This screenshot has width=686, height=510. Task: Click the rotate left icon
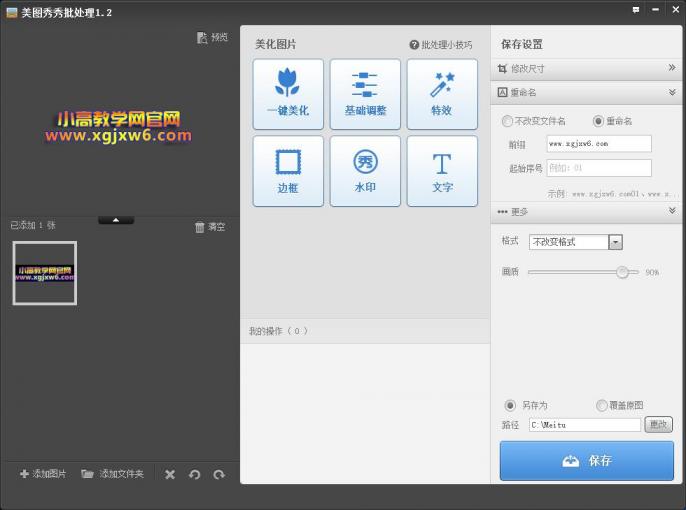[x=195, y=475]
